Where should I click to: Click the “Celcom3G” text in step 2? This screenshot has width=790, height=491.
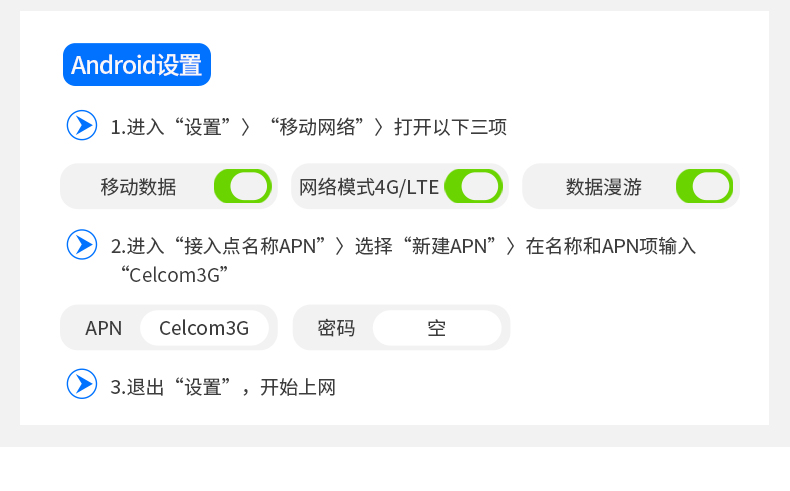(174, 275)
